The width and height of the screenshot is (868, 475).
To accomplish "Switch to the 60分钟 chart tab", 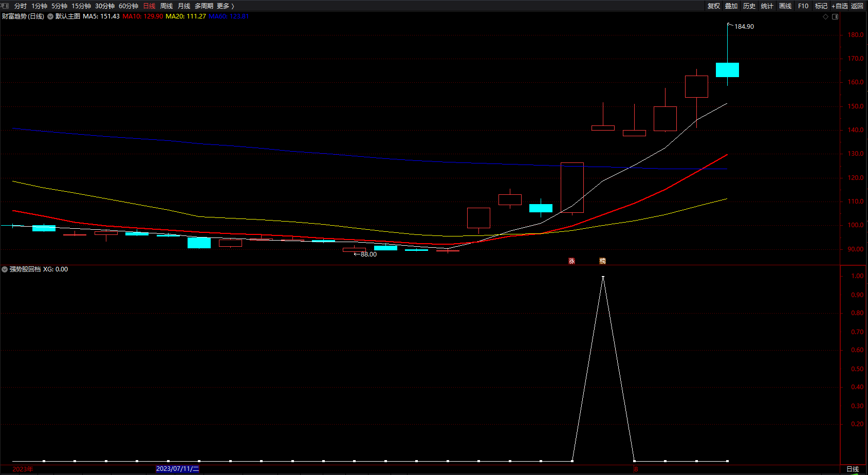I will [128, 6].
